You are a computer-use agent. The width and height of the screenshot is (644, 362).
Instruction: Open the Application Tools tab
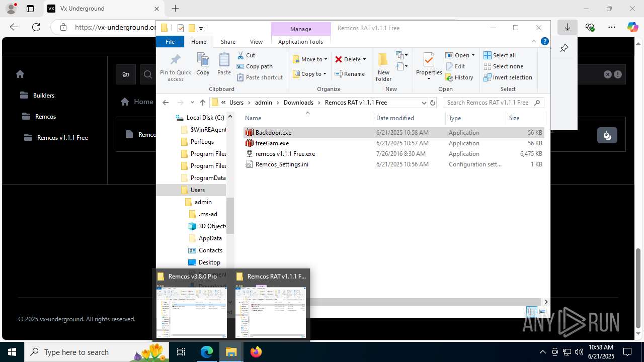300,42
